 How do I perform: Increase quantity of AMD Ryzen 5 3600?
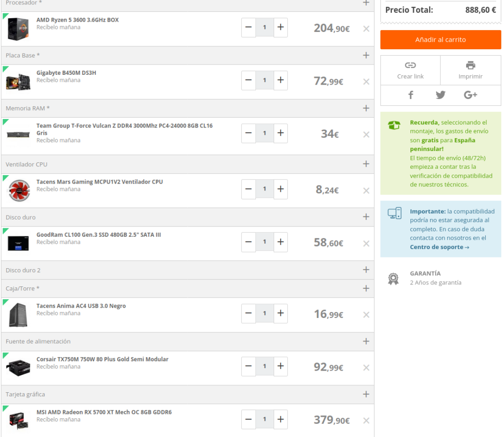(x=281, y=28)
